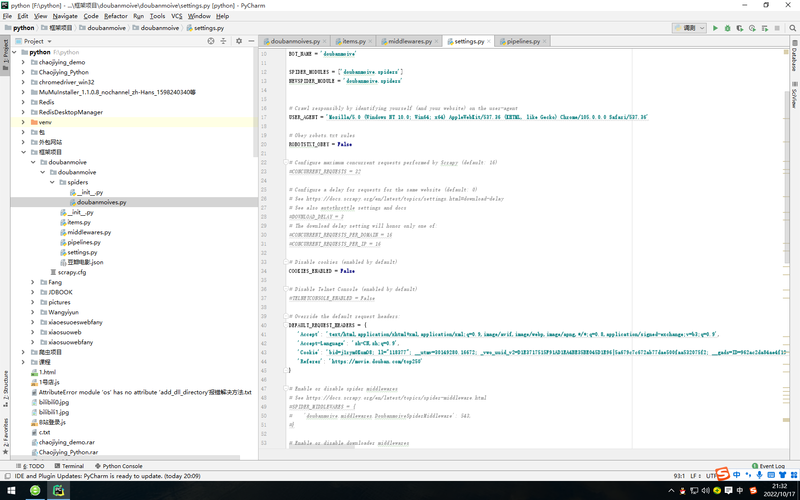Open the Refactor menu
Screen dimensions: 800x500
116,16
